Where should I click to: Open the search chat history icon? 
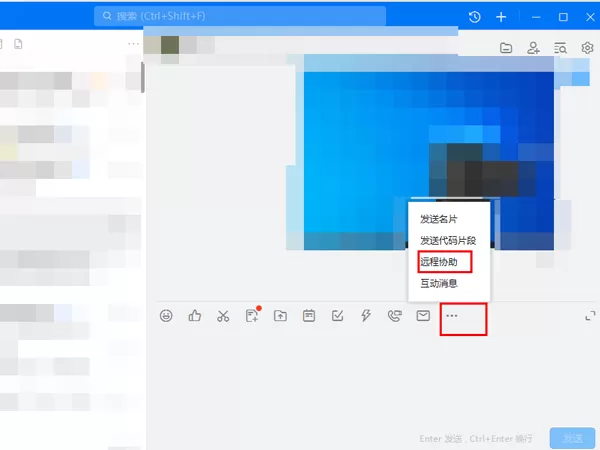[560, 48]
